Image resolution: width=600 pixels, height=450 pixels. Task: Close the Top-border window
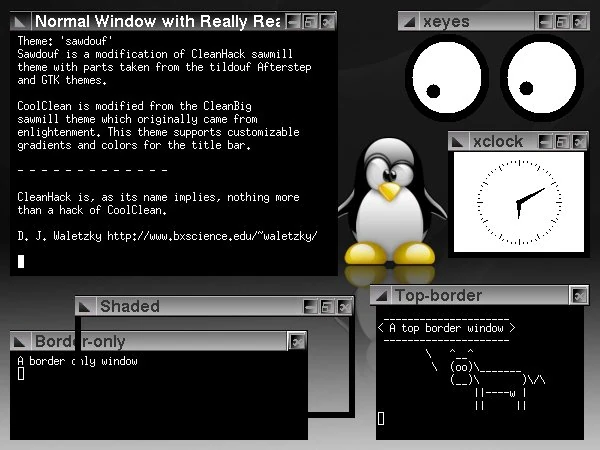click(x=579, y=295)
